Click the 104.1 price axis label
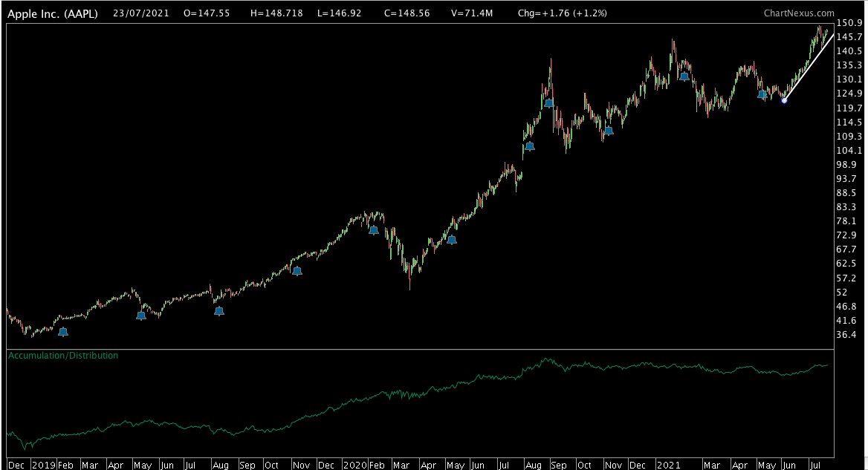This screenshot has height=470, width=868. coord(849,151)
